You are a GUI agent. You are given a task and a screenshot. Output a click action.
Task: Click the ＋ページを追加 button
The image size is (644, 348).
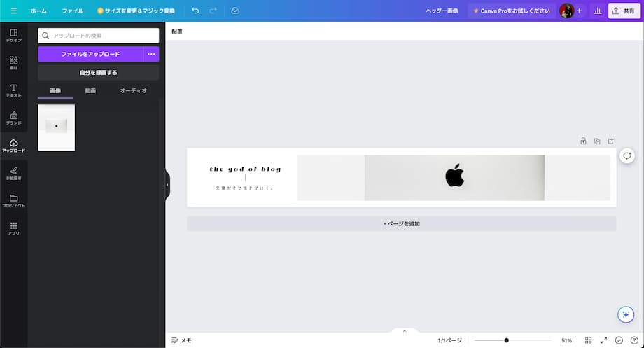(401, 224)
